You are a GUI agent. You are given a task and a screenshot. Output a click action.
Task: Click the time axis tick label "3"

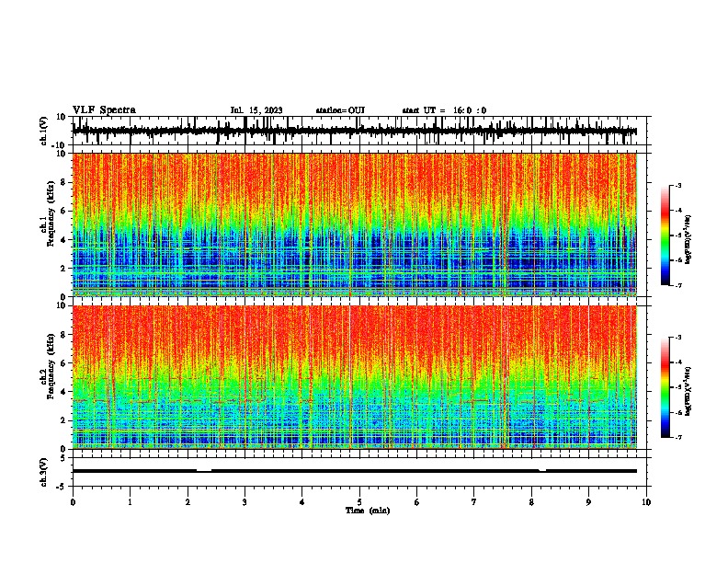pos(245,502)
